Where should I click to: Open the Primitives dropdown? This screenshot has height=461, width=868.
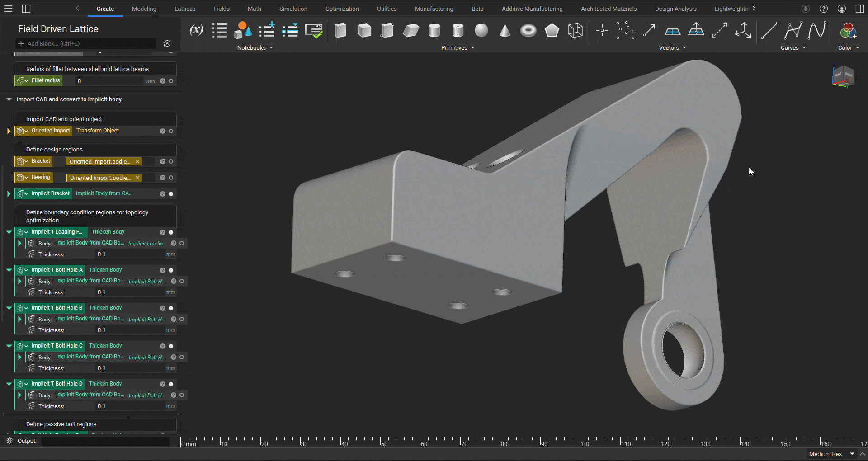pyautogui.click(x=458, y=48)
